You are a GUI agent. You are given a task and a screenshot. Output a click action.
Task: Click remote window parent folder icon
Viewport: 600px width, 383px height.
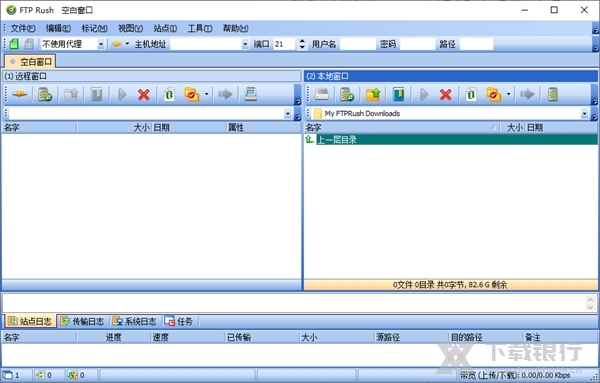click(x=71, y=94)
